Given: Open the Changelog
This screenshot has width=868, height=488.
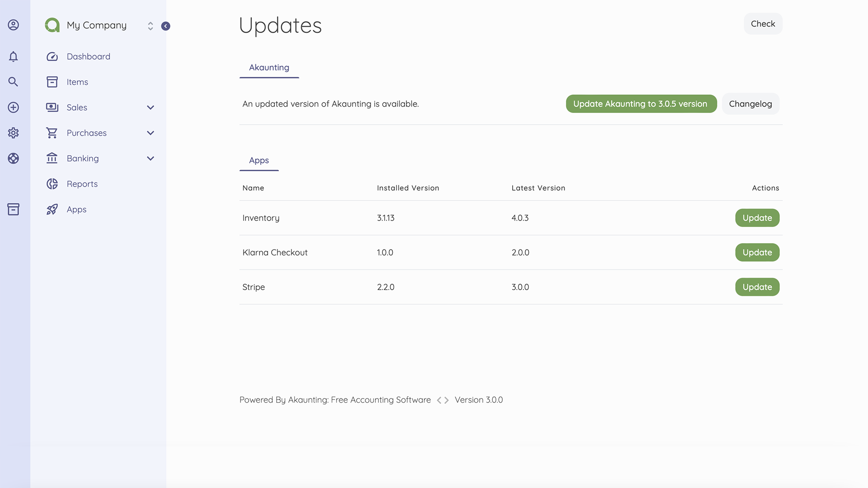Looking at the screenshot, I should coord(750,103).
